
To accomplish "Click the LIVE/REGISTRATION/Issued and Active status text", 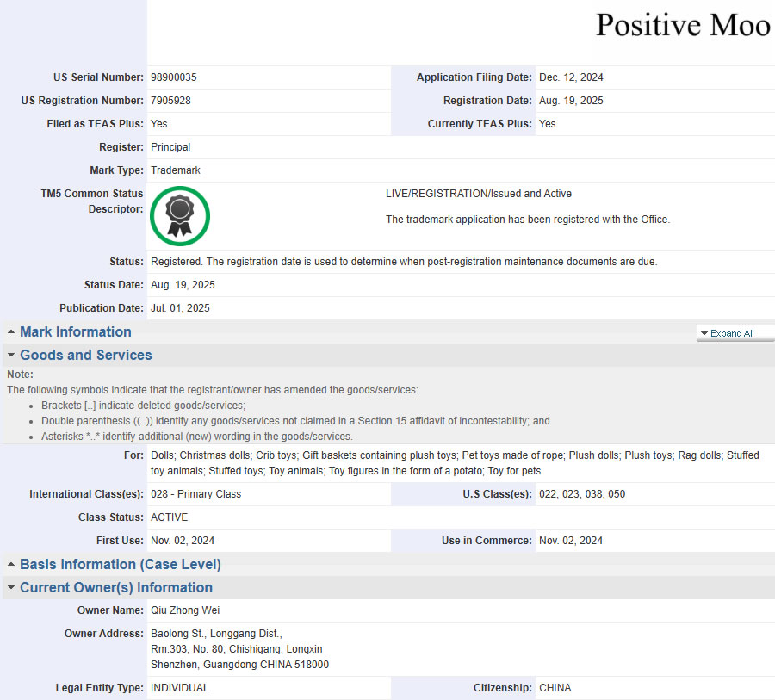I will coord(479,194).
